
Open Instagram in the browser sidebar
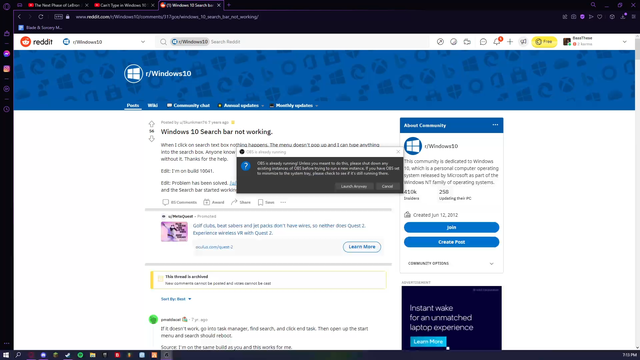(7, 69)
